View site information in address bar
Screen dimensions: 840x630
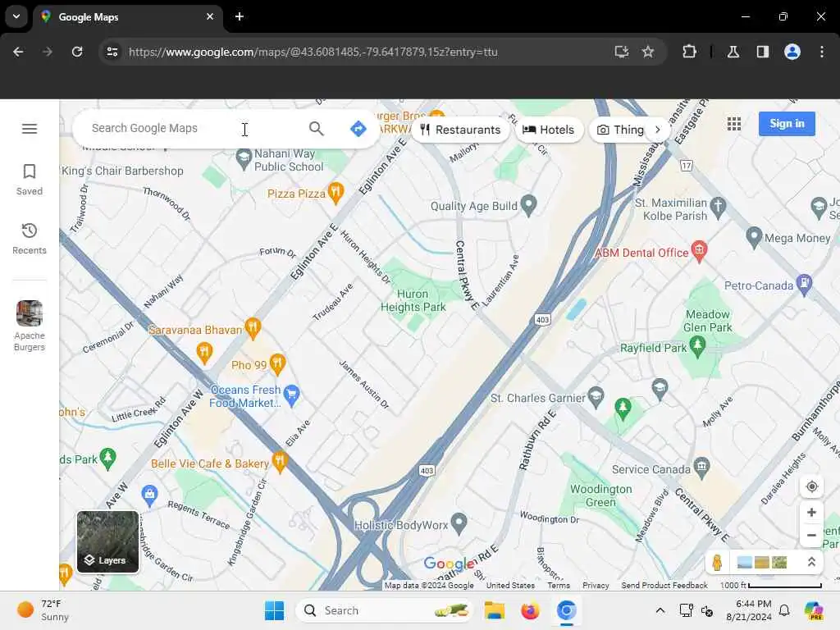112,52
